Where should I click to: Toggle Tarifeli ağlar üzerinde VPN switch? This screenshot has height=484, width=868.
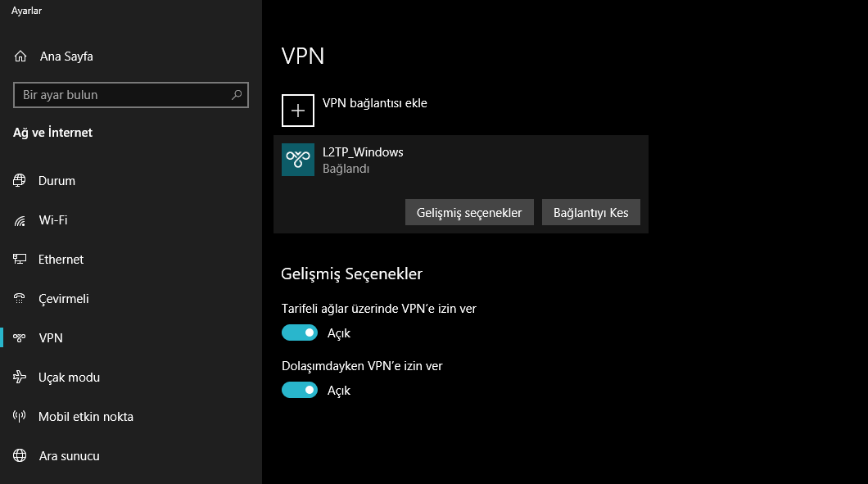click(300, 332)
